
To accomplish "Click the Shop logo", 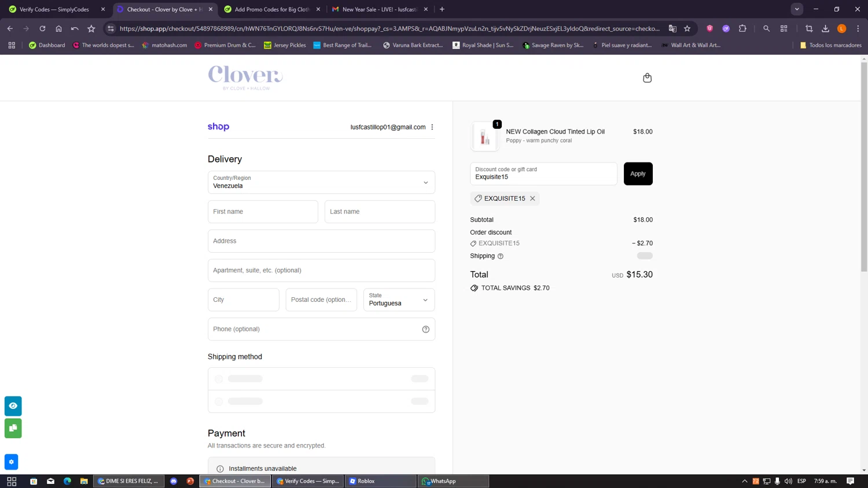I will click(x=219, y=127).
